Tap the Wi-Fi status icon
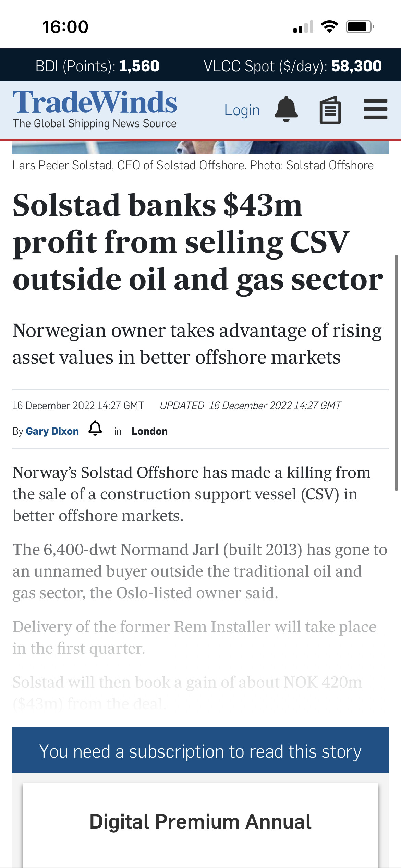Image resolution: width=401 pixels, height=868 pixels. pyautogui.click(x=329, y=26)
